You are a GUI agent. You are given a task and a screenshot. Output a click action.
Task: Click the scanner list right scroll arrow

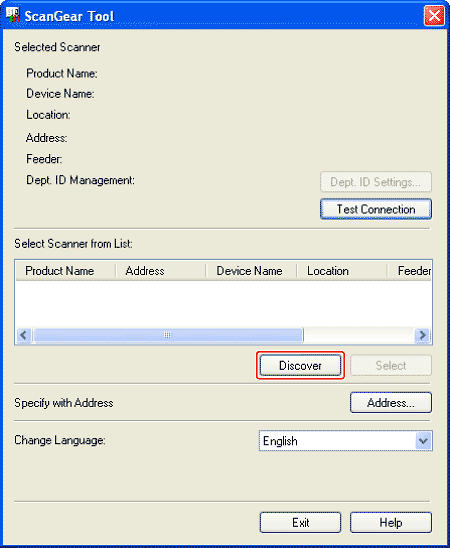coord(423,335)
